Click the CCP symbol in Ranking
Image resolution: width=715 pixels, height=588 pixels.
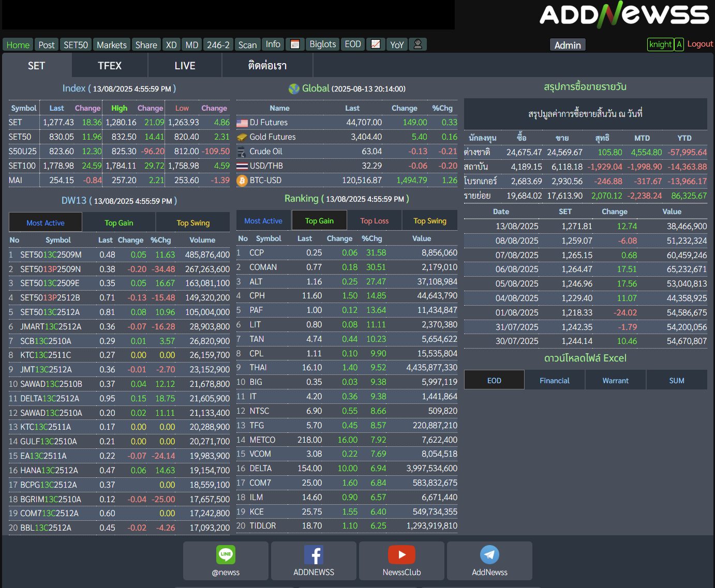[x=257, y=253]
